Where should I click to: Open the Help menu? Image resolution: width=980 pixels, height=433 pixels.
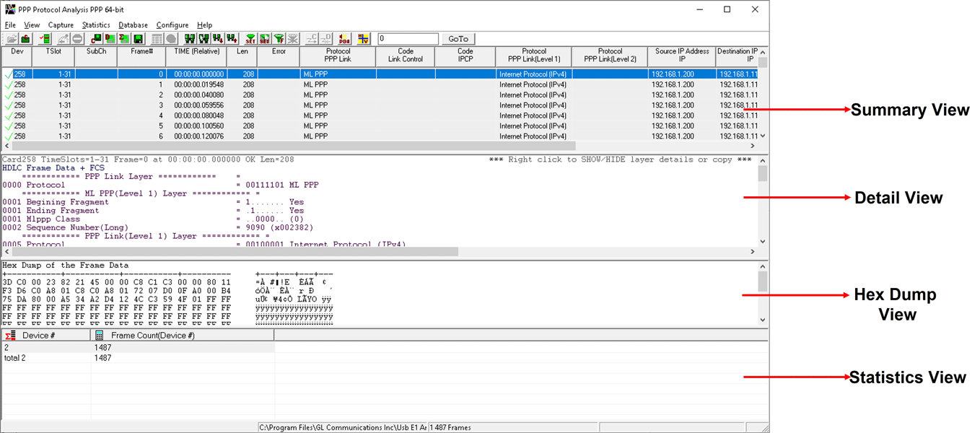click(204, 25)
